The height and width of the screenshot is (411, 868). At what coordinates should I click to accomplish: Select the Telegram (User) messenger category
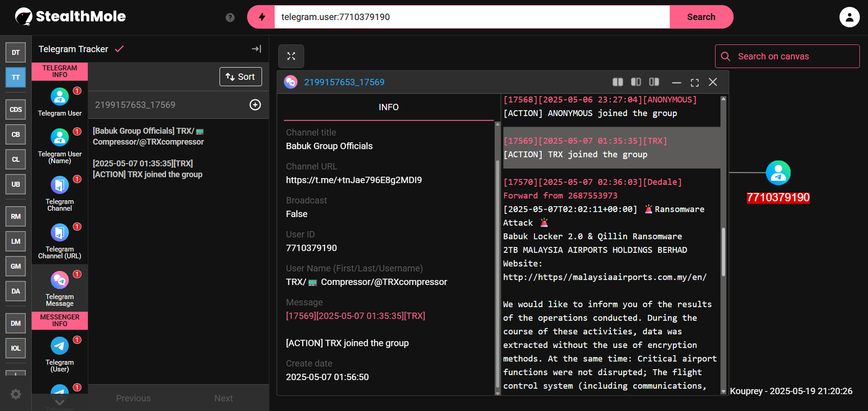(x=60, y=354)
